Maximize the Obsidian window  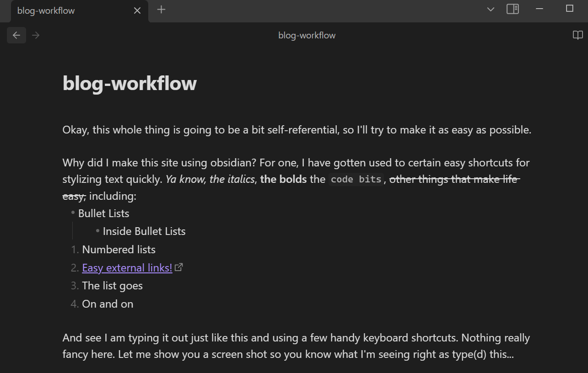[569, 9]
